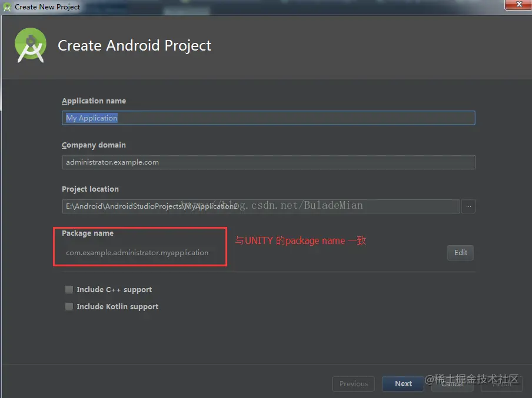The width and height of the screenshot is (532, 398).
Task: Click Edit next to Package name
Action: pyautogui.click(x=460, y=253)
